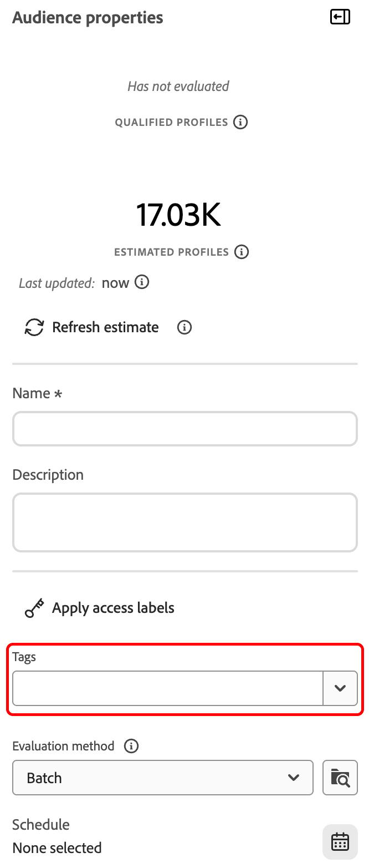Screen dimensions: 369x868
Task: Open info icon beside Evaluation method
Action: 131,746
